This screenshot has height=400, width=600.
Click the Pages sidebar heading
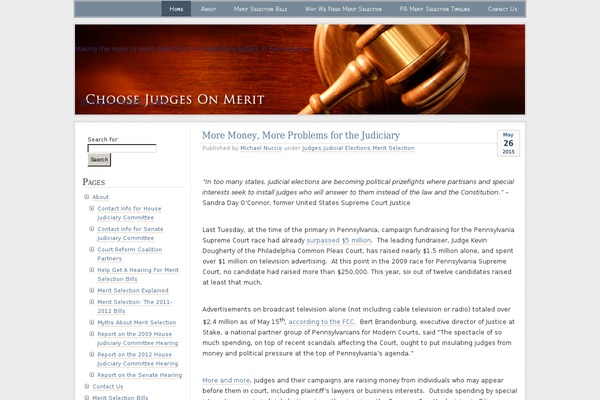point(94,182)
